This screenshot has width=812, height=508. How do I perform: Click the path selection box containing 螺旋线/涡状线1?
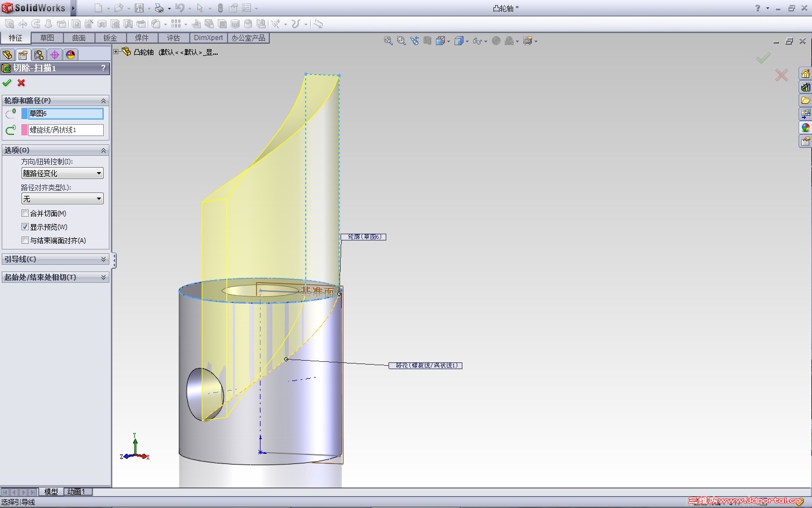tap(66, 130)
